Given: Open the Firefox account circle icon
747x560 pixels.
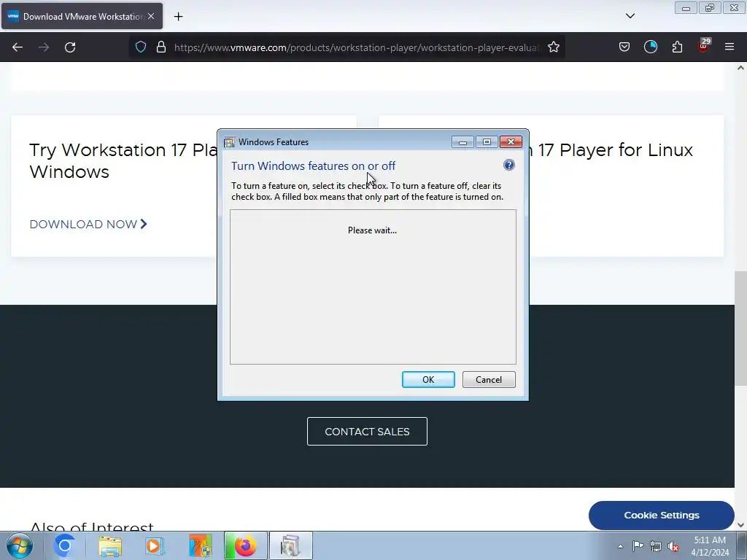Looking at the screenshot, I should 651,47.
